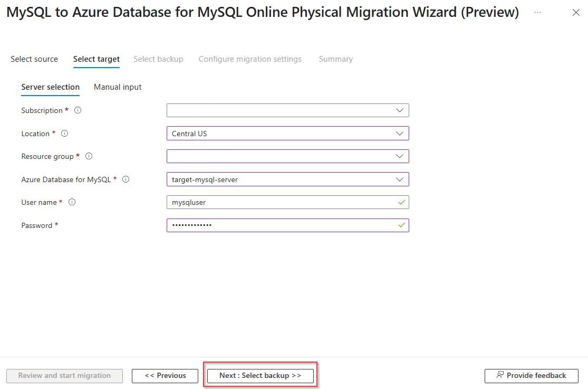This screenshot has height=389, width=588.
Task: Switch to the Manual input tab
Action: click(118, 87)
